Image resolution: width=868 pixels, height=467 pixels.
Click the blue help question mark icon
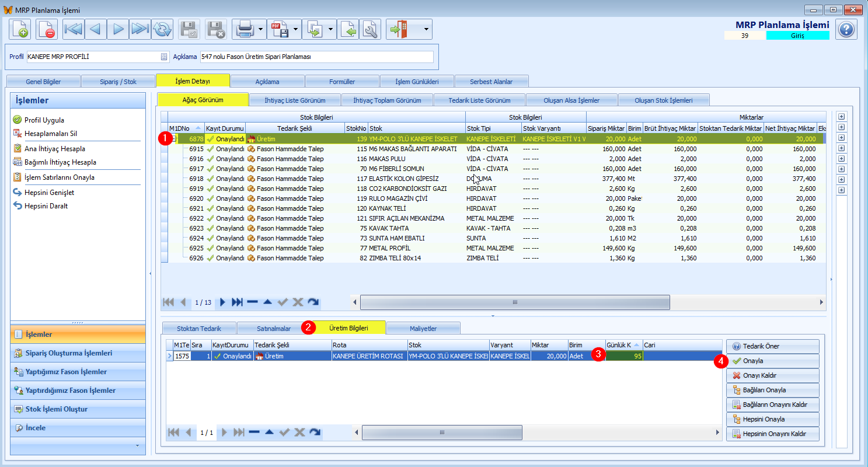tap(846, 29)
